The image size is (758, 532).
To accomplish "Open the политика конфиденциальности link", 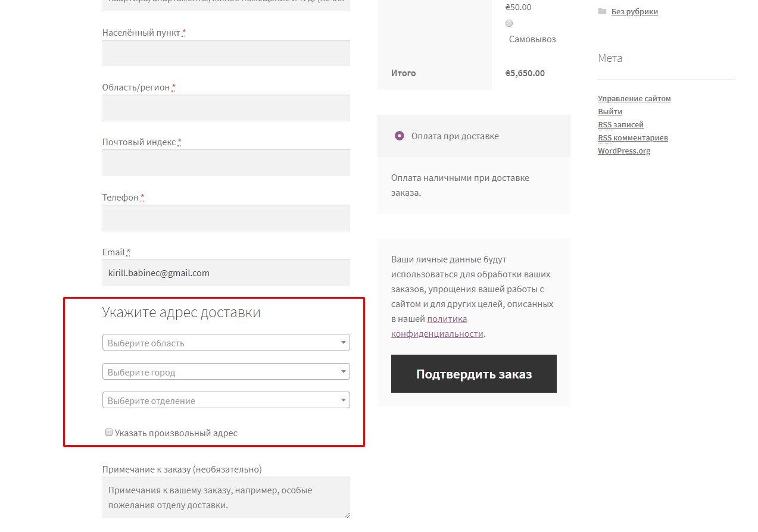I will tap(447, 319).
